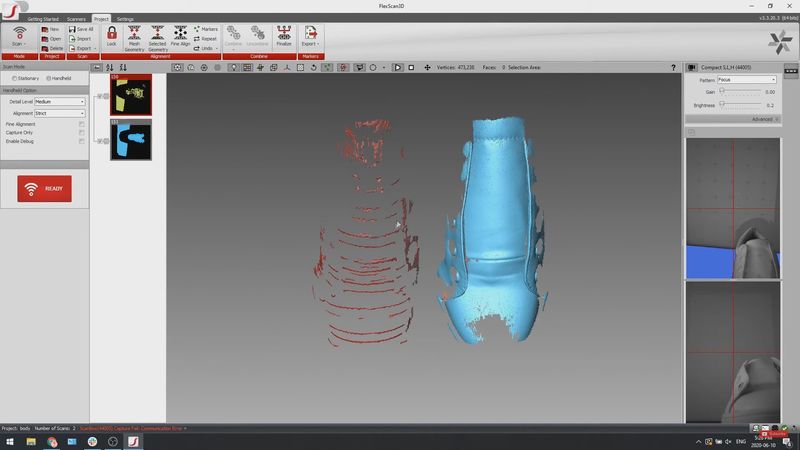Click the Fine Align icon
Viewport: 800px width, 450px height.
[x=180, y=37]
